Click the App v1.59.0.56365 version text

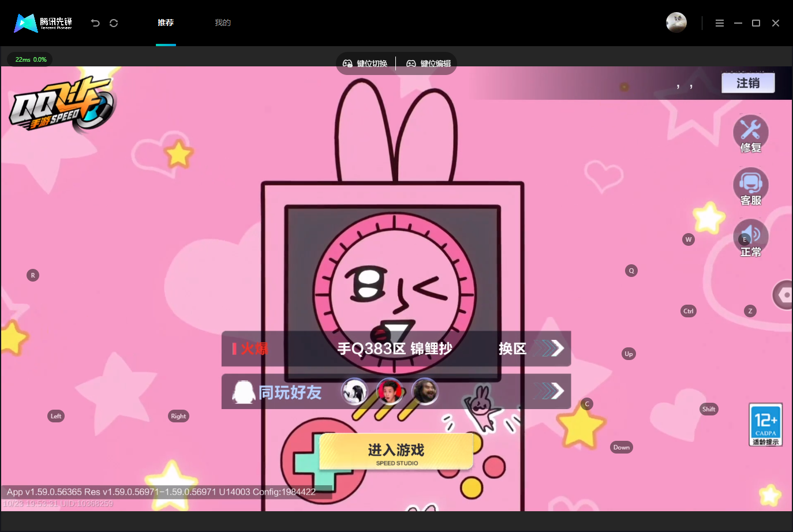click(161, 492)
